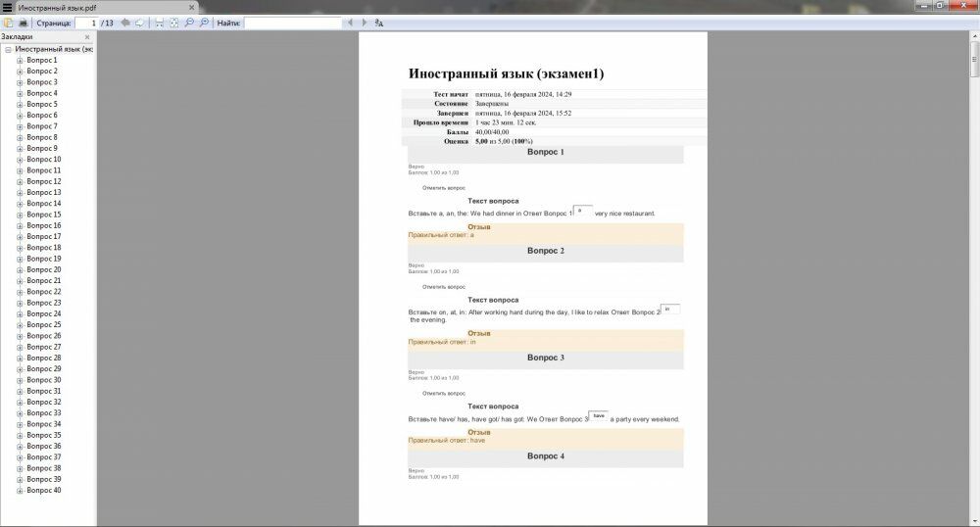Click the Вопрос 4 heading in the document

(x=546, y=456)
